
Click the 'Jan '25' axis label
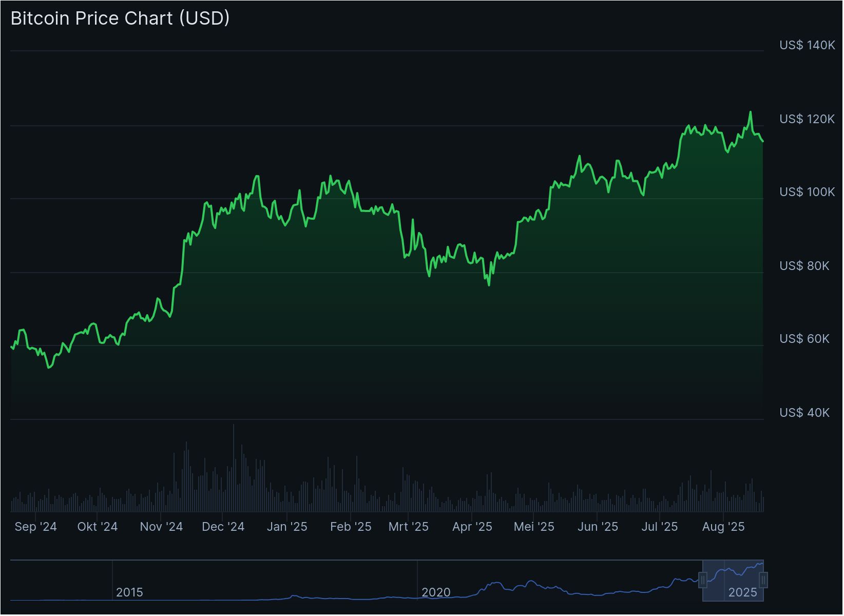pos(288,527)
